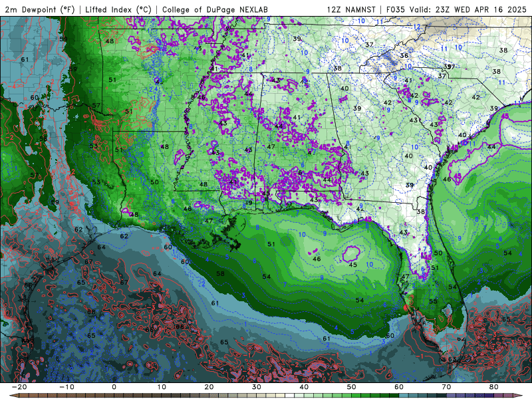The width and height of the screenshot is (532, 399).
Task: Click the "40" color scale label
Action: pyautogui.click(x=304, y=387)
